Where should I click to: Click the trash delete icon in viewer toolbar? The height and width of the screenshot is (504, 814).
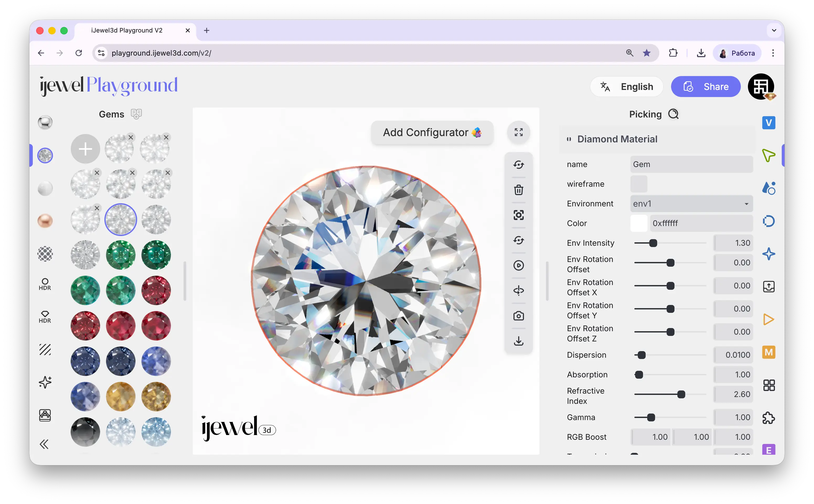[518, 190]
